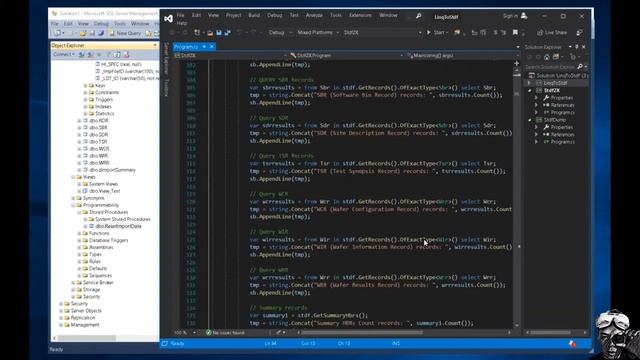Click the bookmark icon in Visual Studio toolbar
Image resolution: width=640 pixels, height=360 pixels.
[x=515, y=33]
